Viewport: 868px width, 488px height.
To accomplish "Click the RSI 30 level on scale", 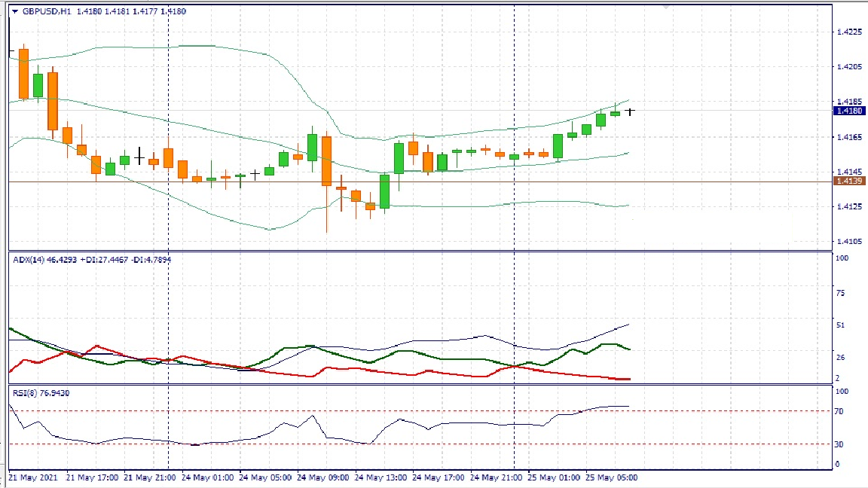I will 839,444.
